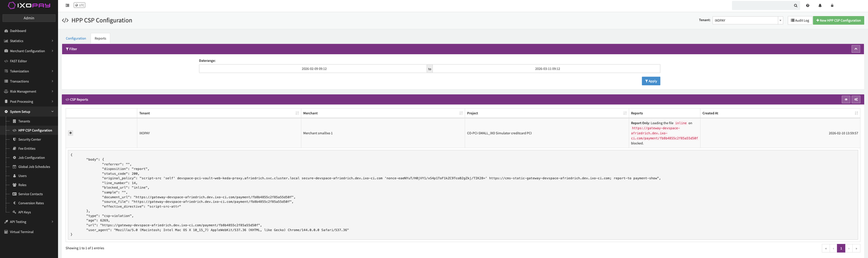The height and width of the screenshot is (258, 868).
Task: Sort table by Tenant column
Action: [x=219, y=113]
